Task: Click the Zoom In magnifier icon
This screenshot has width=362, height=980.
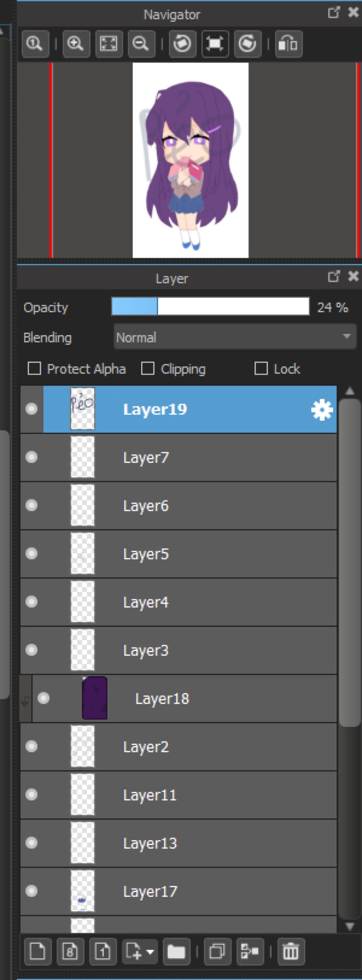Action: click(x=76, y=44)
